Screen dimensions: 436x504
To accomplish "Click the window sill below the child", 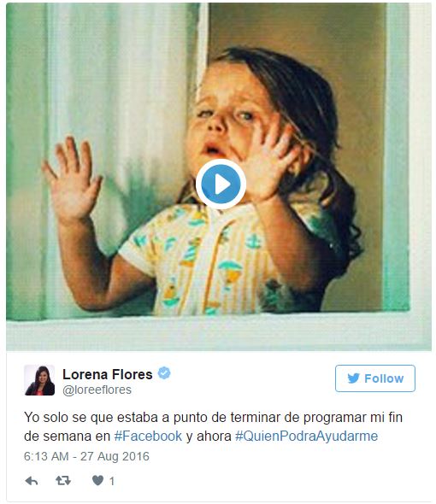I will click(219, 332).
